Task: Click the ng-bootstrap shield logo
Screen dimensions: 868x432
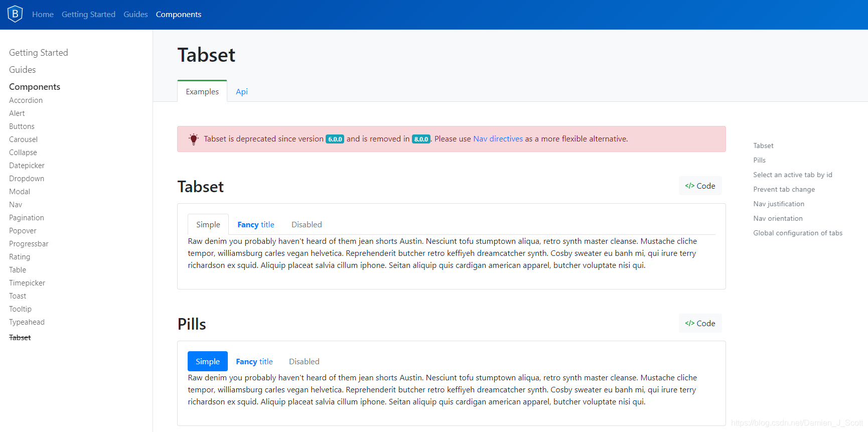Action: [x=15, y=14]
